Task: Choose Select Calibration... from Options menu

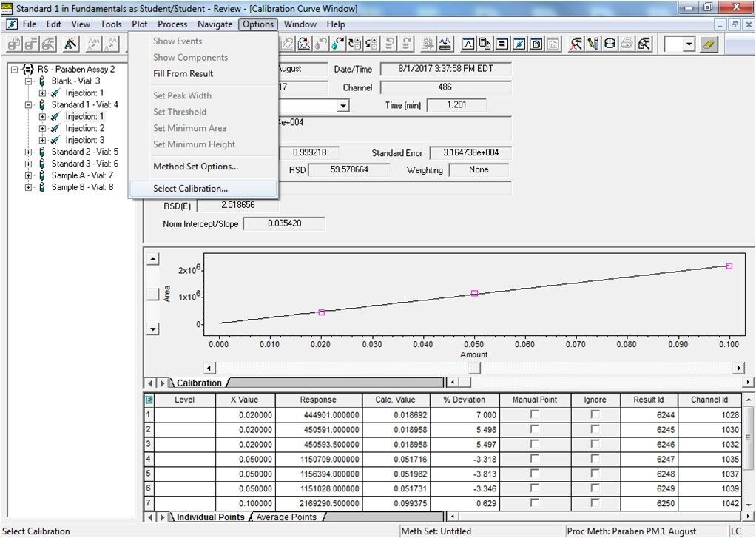Action: pos(203,189)
